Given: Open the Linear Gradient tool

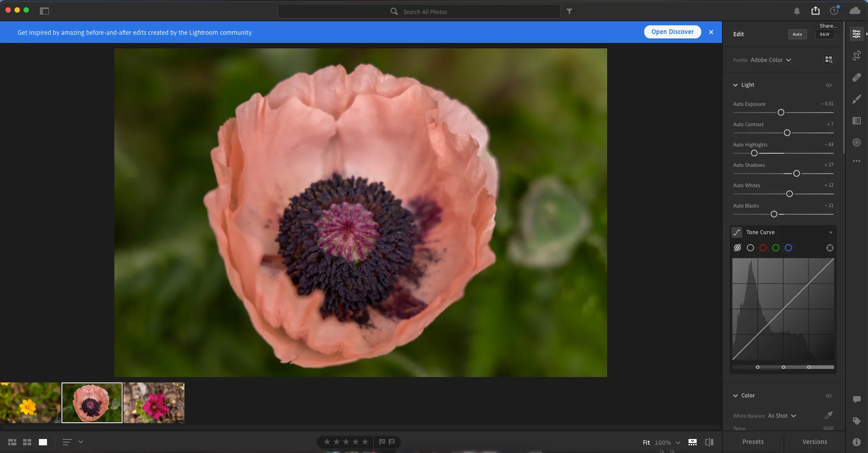Looking at the screenshot, I should (x=857, y=121).
